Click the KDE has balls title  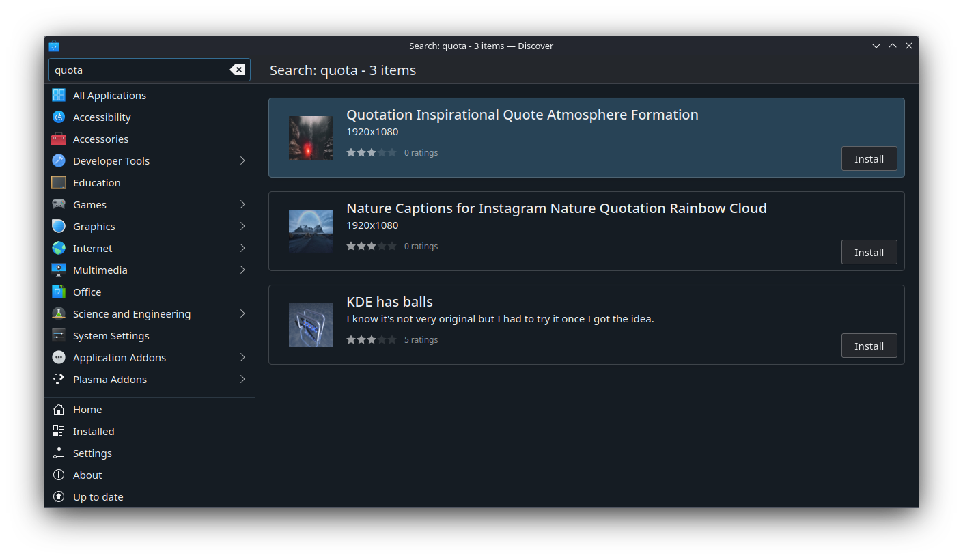tap(389, 302)
